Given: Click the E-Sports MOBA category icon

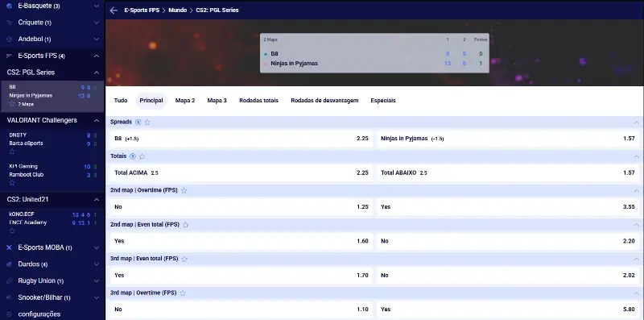Looking at the screenshot, I should tap(9, 247).
